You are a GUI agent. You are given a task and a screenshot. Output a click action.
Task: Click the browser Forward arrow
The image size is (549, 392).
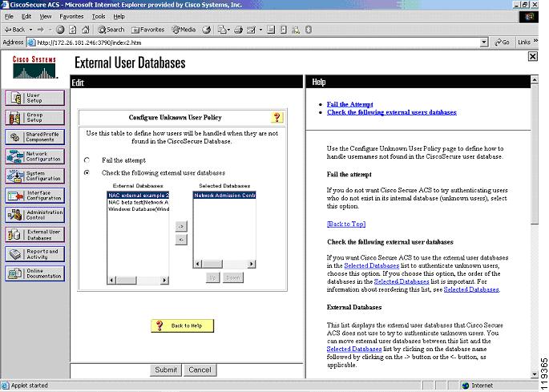pyautogui.click(x=41, y=30)
